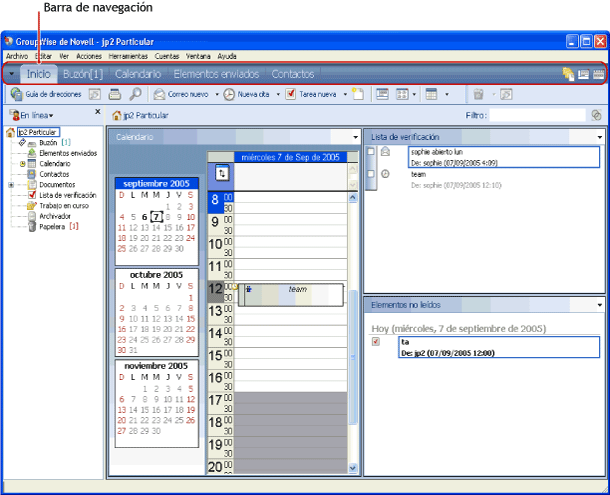The height and width of the screenshot is (495, 610).
Task: Open the Ayuda menu
Action: point(227,56)
